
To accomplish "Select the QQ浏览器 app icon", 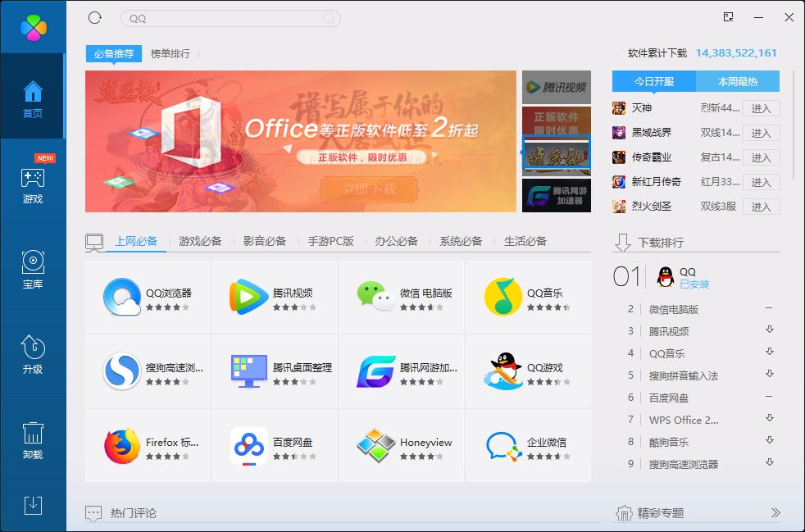I will 121,297.
